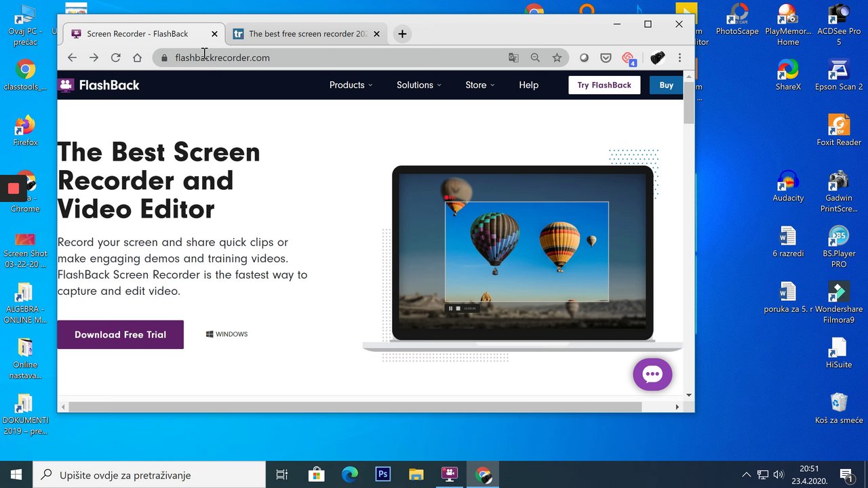Click the FlashBack recorder taskbar icon
The width and height of the screenshot is (868, 488).
[450, 474]
